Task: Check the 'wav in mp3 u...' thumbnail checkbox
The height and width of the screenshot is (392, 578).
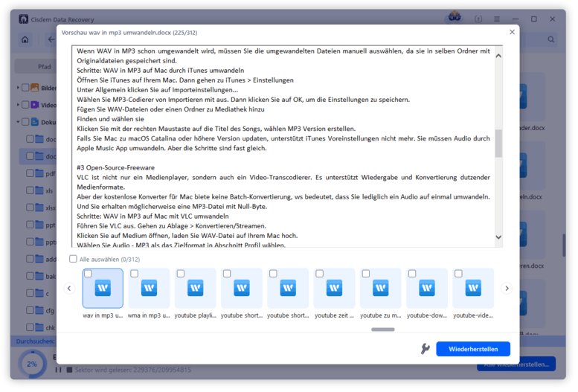Action: [x=88, y=274]
